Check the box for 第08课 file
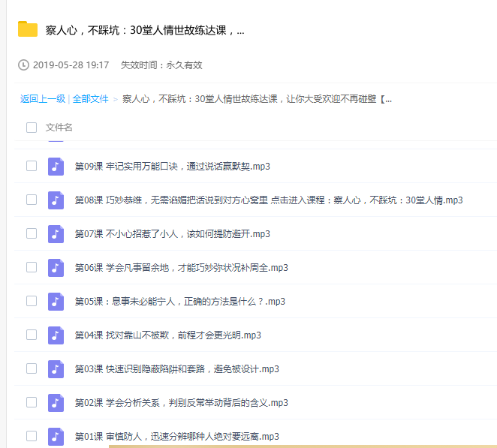Viewport: 497px width, 448px height. click(32, 200)
